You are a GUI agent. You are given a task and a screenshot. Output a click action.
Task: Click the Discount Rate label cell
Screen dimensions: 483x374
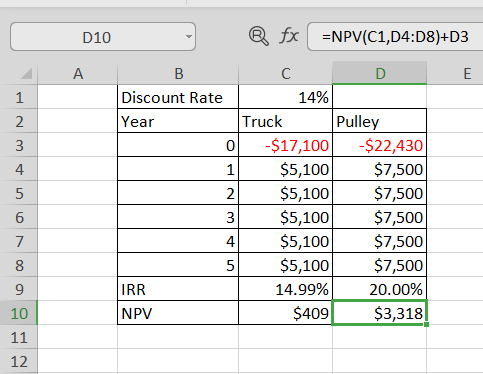pos(178,97)
